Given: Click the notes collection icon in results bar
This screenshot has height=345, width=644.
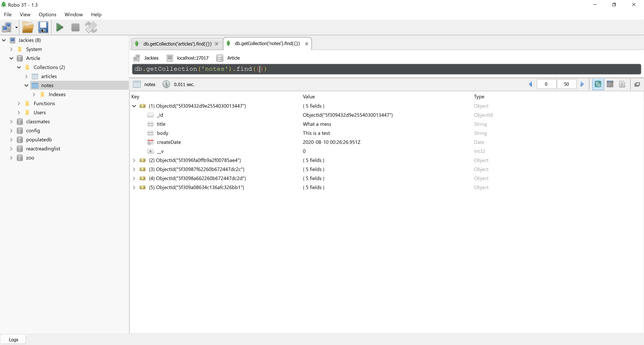Looking at the screenshot, I should 137,84.
